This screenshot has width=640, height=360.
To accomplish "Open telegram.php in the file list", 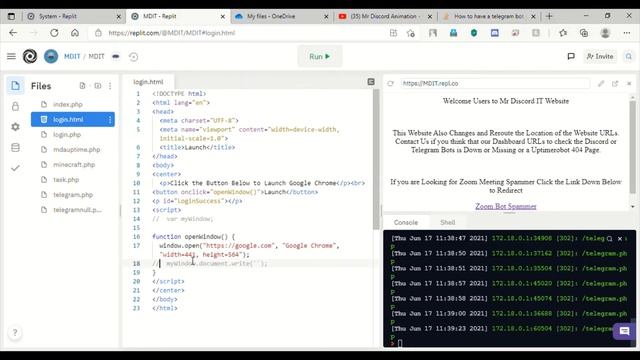I will click(73, 195).
